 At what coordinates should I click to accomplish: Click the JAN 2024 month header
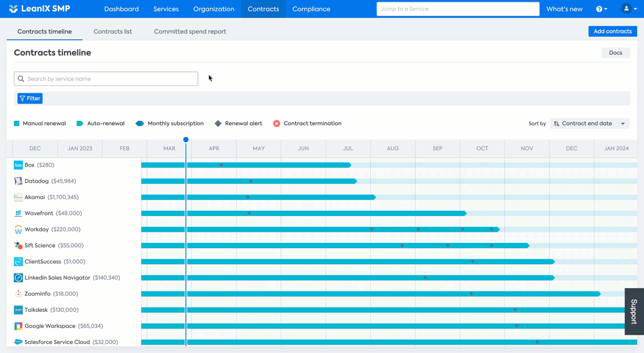(616, 149)
